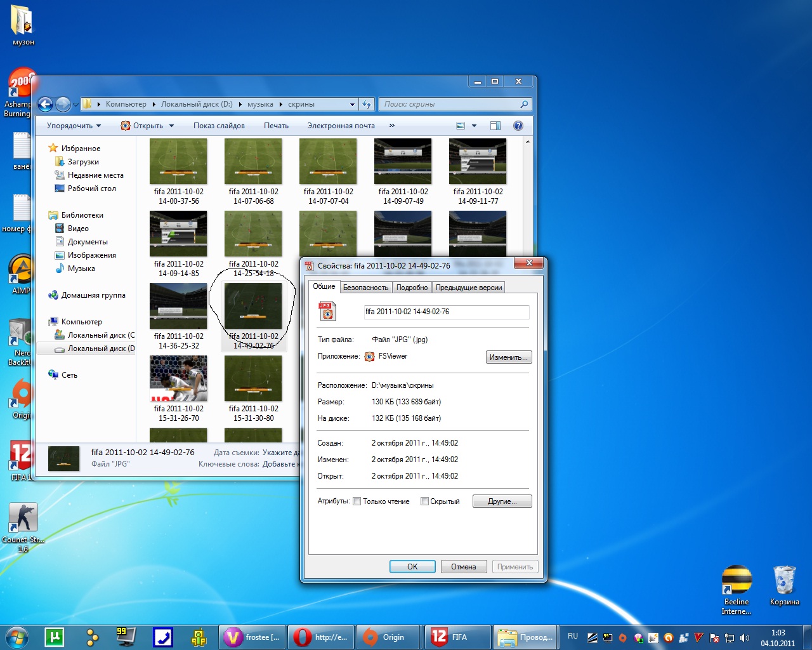Click the Windows Start orb
The width and height of the screenshot is (812, 650).
click(x=17, y=637)
